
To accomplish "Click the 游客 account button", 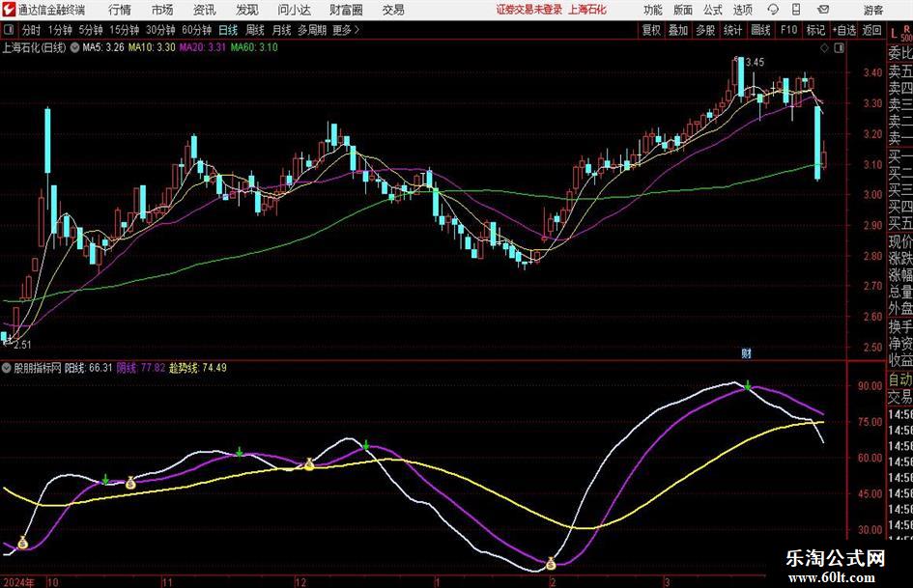I will pyautogui.click(x=872, y=10).
